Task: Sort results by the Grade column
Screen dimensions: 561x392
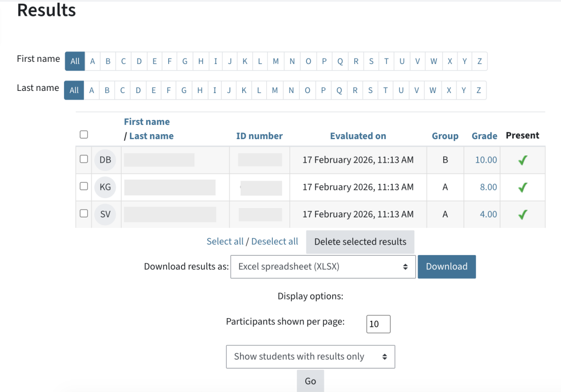Action: pyautogui.click(x=484, y=136)
